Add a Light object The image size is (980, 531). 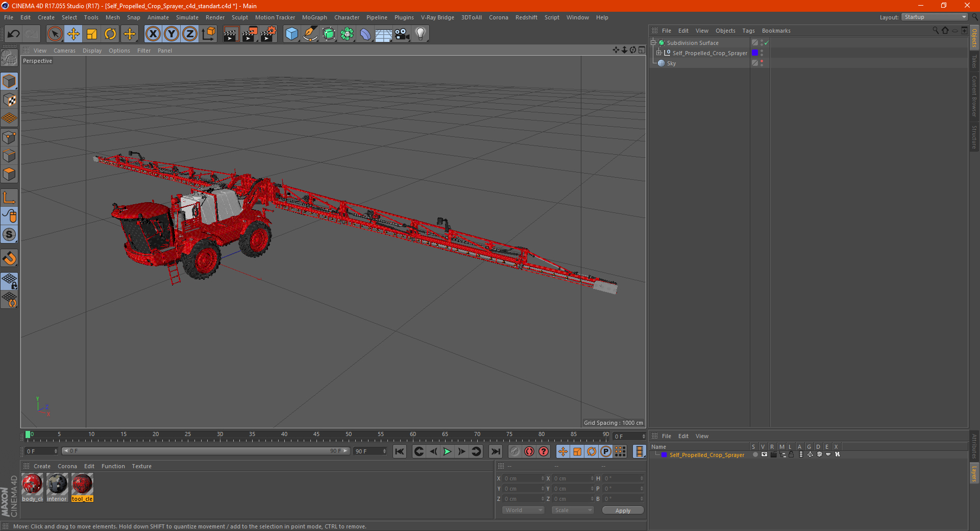[421, 34]
